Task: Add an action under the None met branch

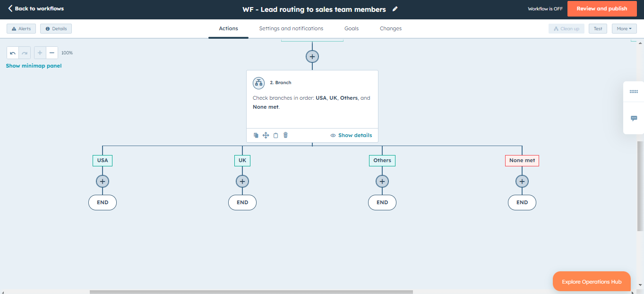Action: (x=522, y=181)
